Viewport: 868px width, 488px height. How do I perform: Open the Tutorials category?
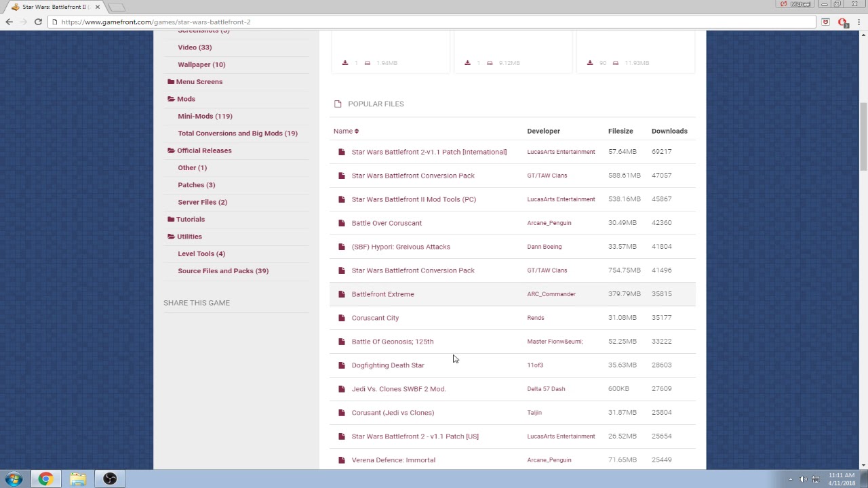pyautogui.click(x=191, y=219)
